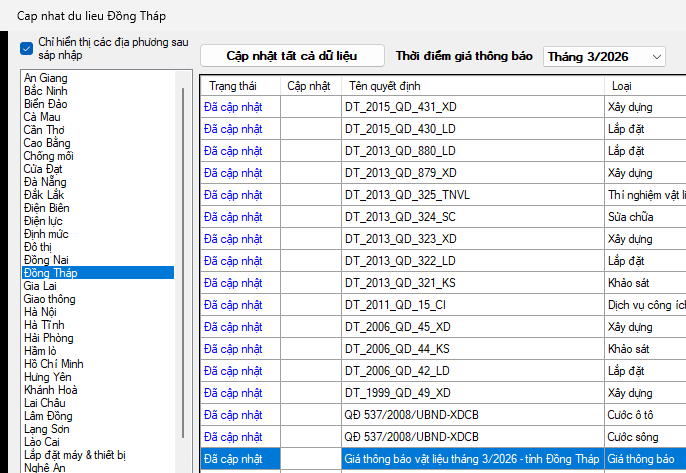The image size is (686, 473).
Task: Click 'Đã cập nhật' link for DT_2015_QD_431_XD
Action: (x=233, y=106)
